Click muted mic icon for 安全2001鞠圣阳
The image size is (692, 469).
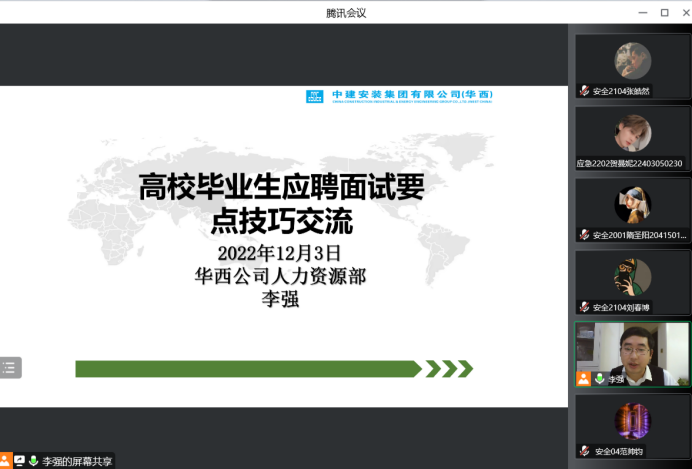(584, 235)
